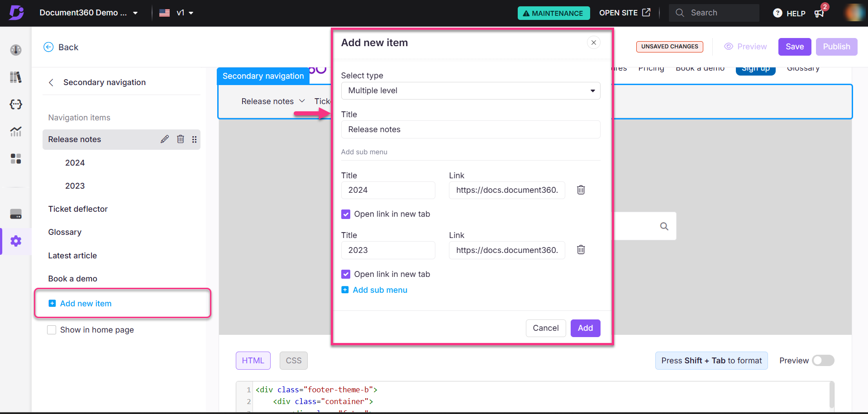
Task: Click the UNSAVED CHANGES label
Action: pyautogui.click(x=669, y=47)
